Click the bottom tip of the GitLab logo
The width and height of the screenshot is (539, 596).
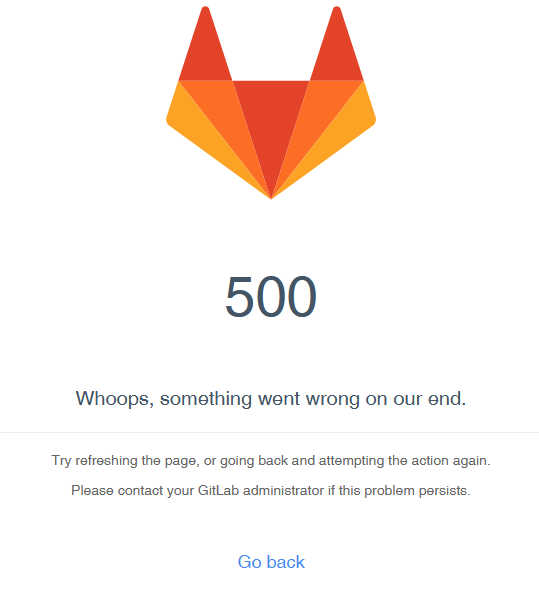[271, 196]
